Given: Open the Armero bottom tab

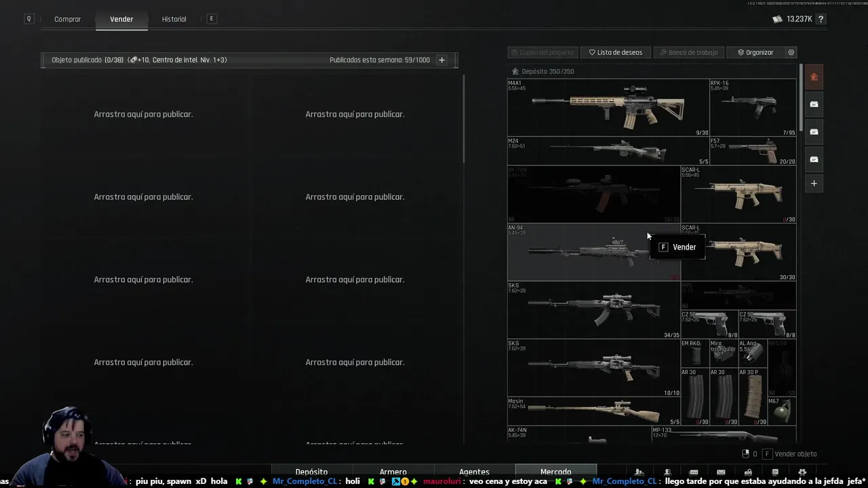Looking at the screenshot, I should [x=393, y=472].
